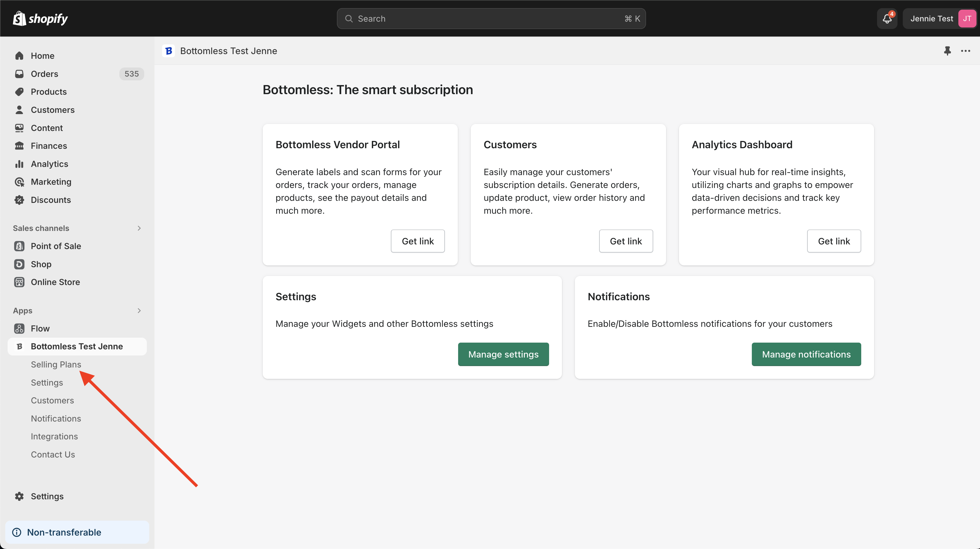Click the notifications bell icon

tap(887, 19)
